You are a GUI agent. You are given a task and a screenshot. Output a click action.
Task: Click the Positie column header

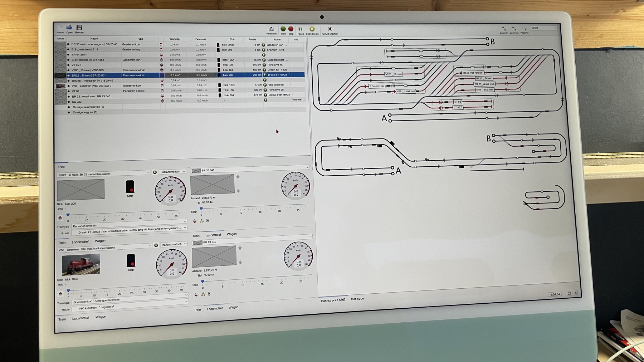click(252, 39)
